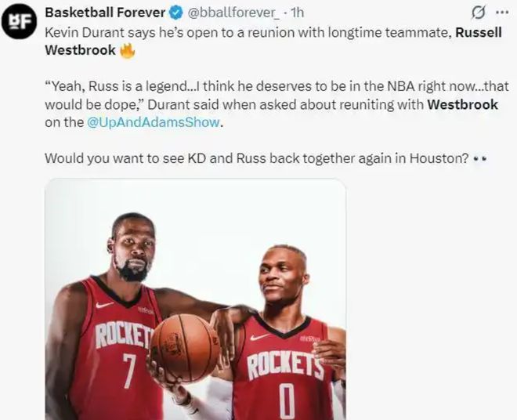Image resolution: width=517 pixels, height=420 pixels.
Task: Click the 'Would you want to see' question
Action: pos(256,158)
